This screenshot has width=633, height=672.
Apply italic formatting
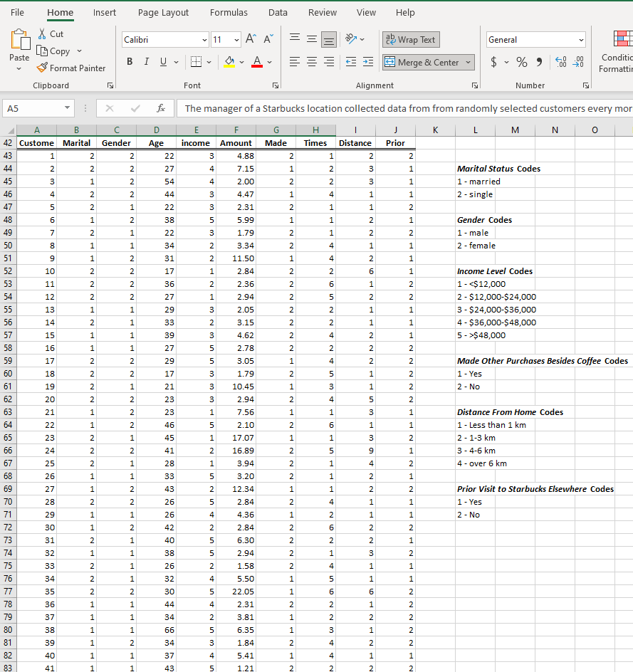(x=146, y=62)
